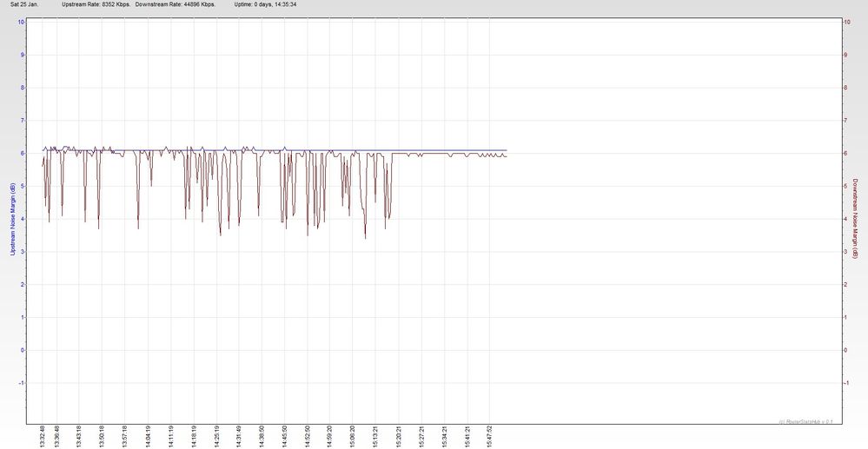Select time label 15:41:21
The height and width of the screenshot is (449, 868).
[467, 436]
